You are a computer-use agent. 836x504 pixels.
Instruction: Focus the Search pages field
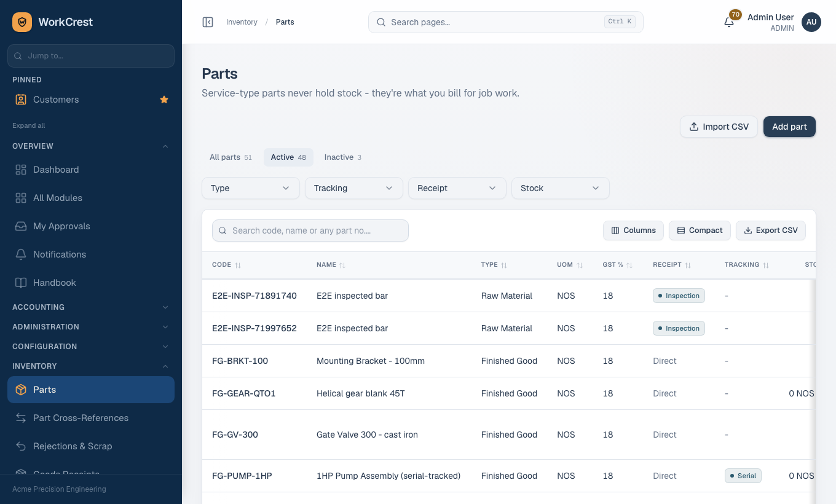coord(506,22)
